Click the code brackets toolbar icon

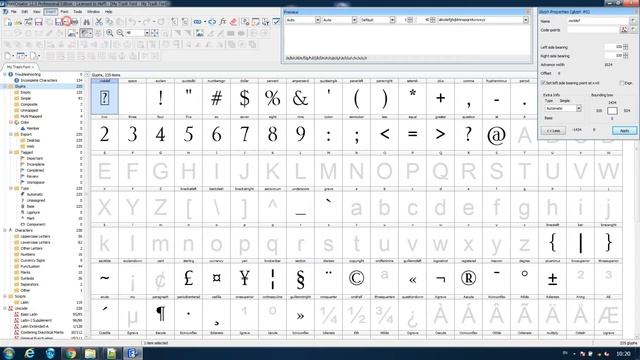click(x=212, y=21)
